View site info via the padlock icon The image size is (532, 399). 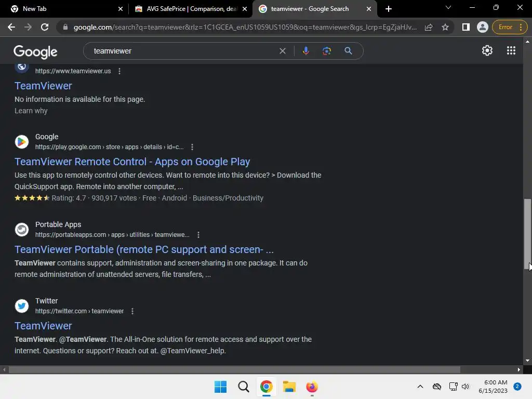point(65,27)
